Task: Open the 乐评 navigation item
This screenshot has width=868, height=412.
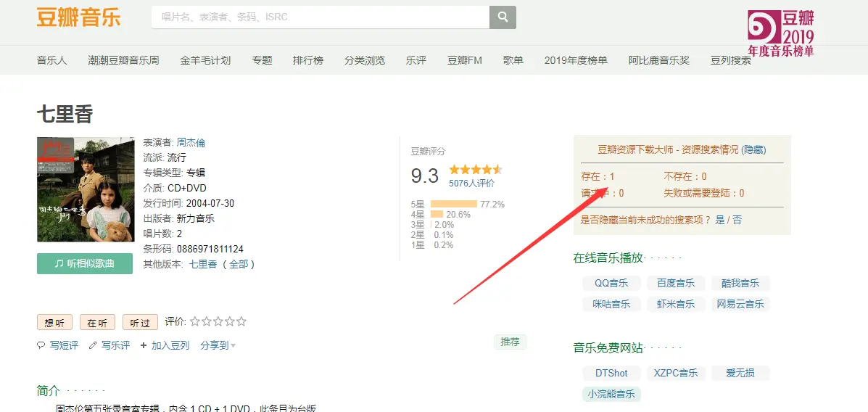Action: [x=416, y=60]
